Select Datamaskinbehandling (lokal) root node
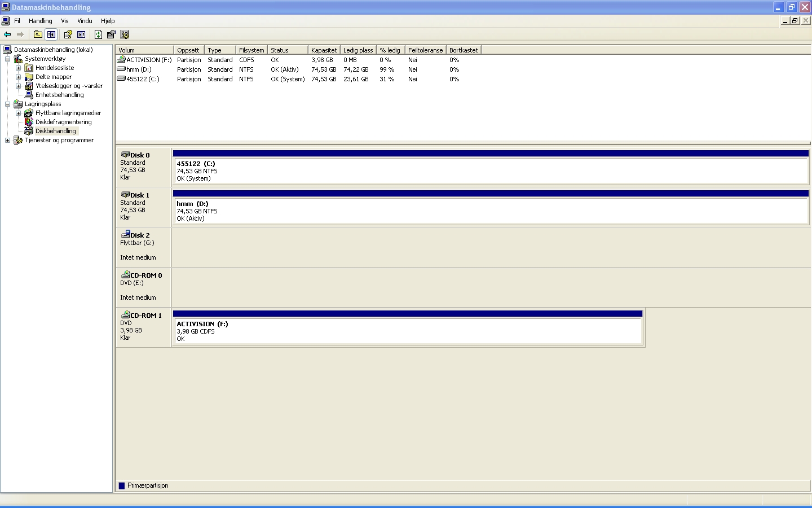812x508 pixels. pos(53,50)
